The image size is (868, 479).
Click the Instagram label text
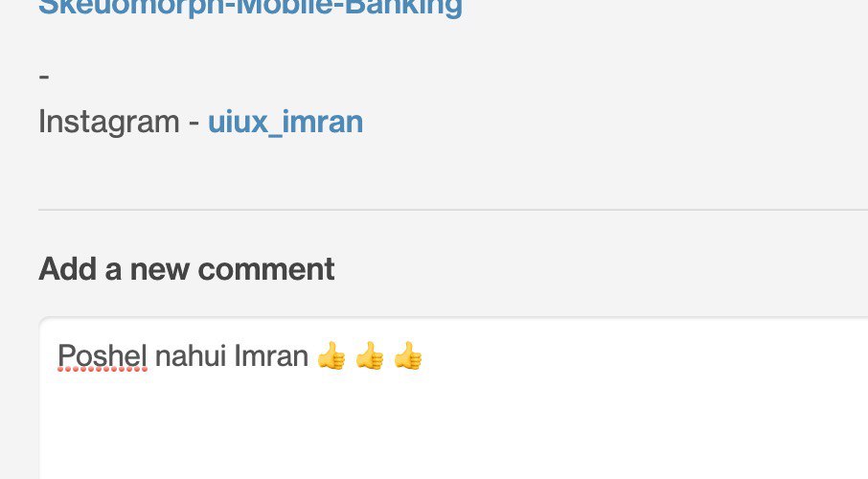tap(109, 122)
